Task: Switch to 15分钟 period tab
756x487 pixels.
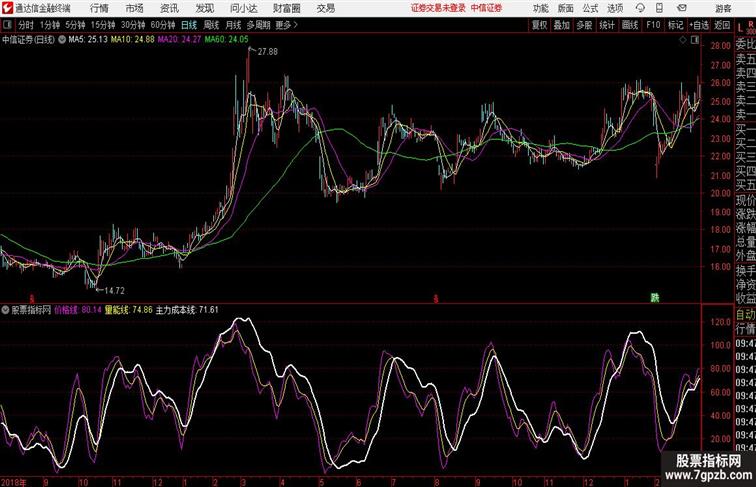Action: [103, 25]
